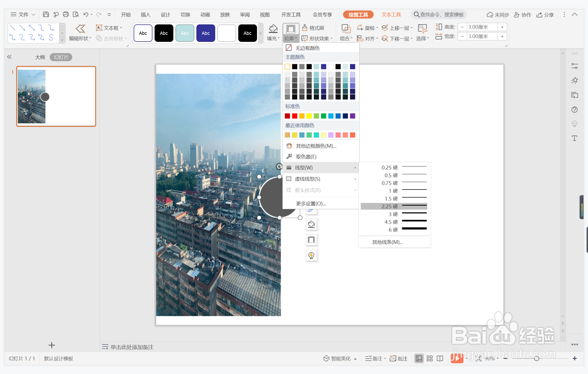
Task: Choose the 3 磅 line weight
Action: [394, 214]
